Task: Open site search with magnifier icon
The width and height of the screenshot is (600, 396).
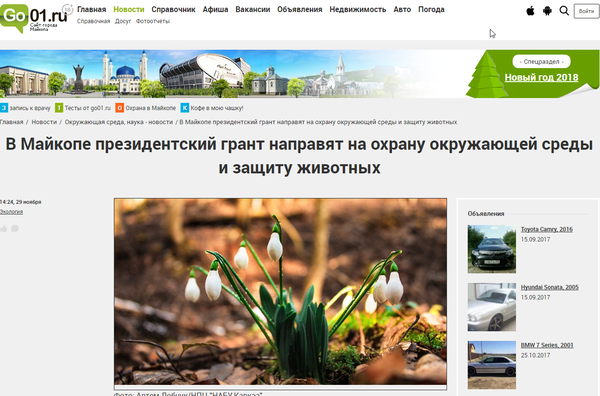Action: tap(564, 11)
